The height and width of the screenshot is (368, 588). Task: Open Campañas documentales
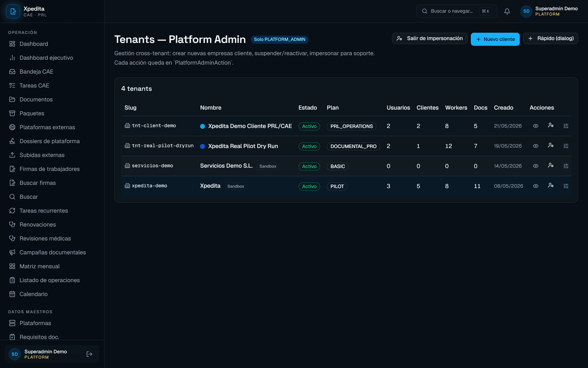52,252
